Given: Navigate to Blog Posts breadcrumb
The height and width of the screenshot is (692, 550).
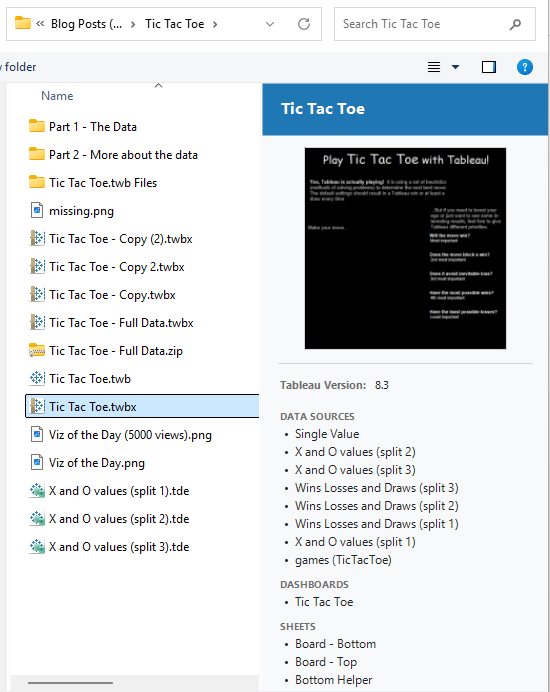Looking at the screenshot, I should (x=87, y=24).
